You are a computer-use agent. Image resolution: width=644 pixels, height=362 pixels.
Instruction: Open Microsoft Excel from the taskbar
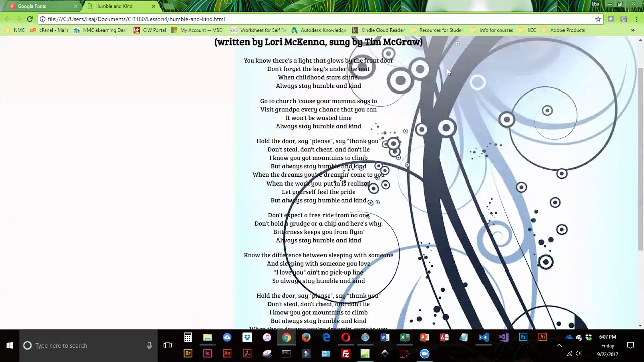point(405,337)
